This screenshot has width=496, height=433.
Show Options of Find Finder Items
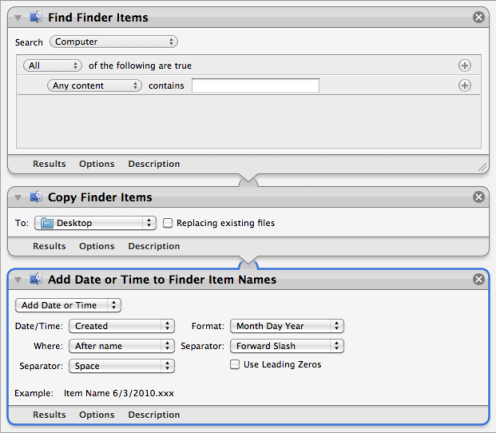click(97, 164)
